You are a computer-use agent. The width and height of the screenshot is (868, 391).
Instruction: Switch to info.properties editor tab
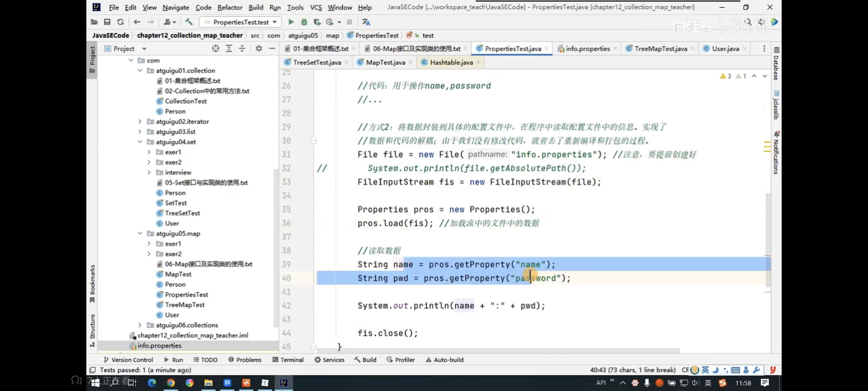coord(587,49)
